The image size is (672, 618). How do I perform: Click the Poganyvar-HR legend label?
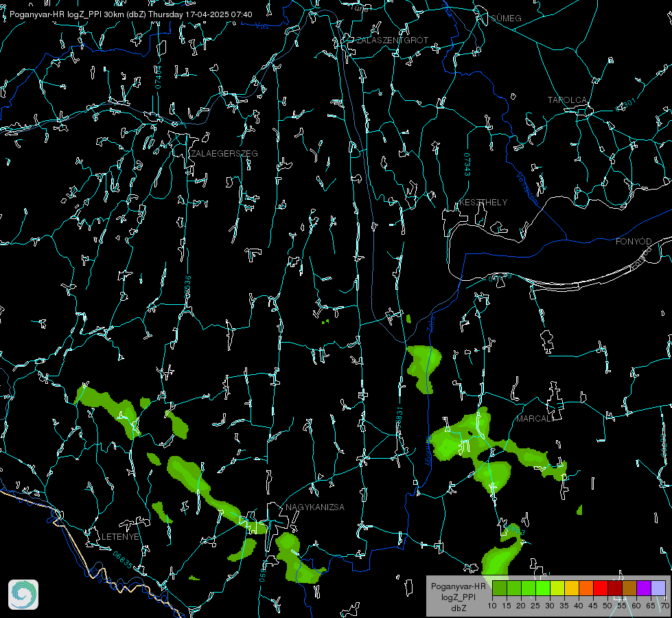tap(458, 586)
